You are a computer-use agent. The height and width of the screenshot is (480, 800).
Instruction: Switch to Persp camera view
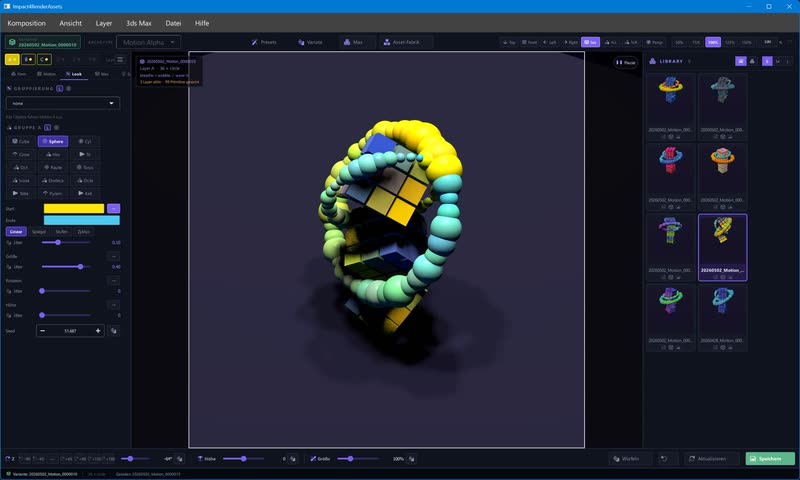coord(654,42)
